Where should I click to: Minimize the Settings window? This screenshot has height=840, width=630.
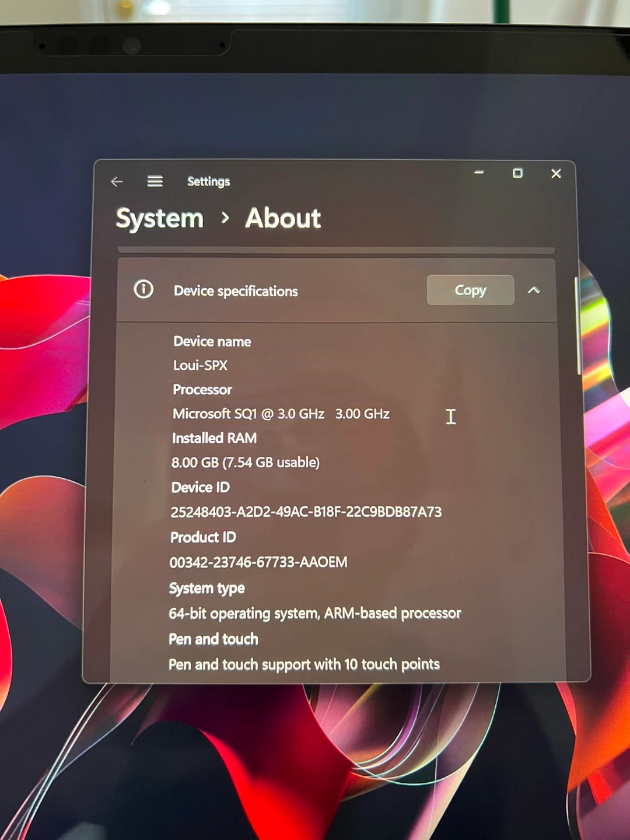[479, 173]
